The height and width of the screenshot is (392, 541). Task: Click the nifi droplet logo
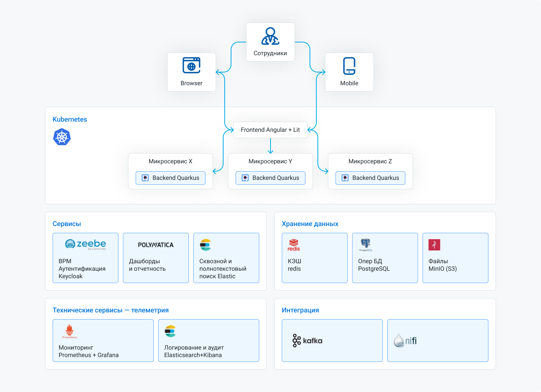coord(405,341)
